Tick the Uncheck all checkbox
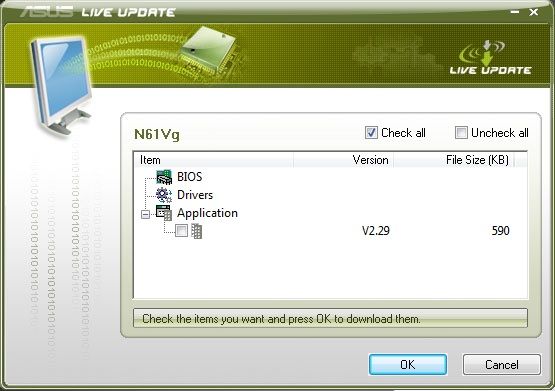Screen dimensions: 555x391 (461, 133)
